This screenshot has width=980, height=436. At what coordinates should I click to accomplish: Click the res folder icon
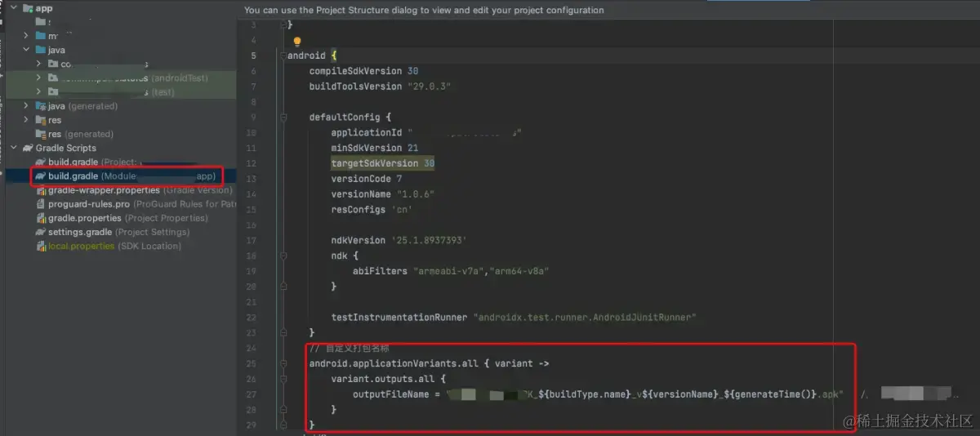41,120
